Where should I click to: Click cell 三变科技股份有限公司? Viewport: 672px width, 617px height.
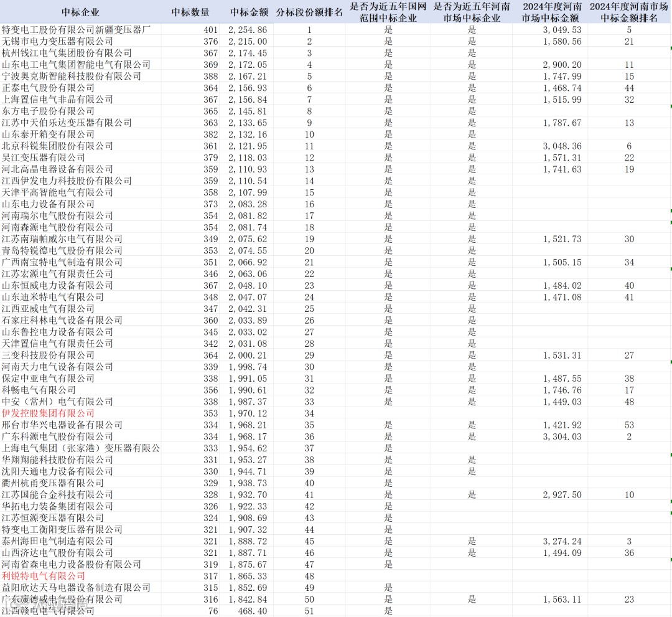pos(47,355)
